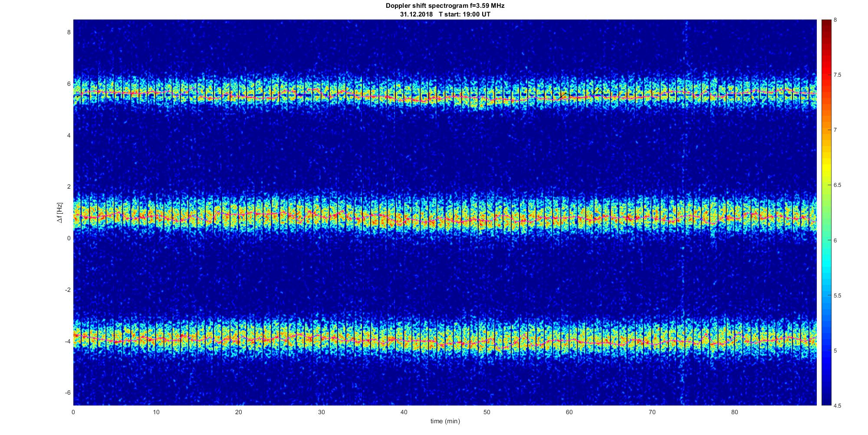Click the x-axis tick label '30'
Screen dimensions: 868x435
point(321,412)
